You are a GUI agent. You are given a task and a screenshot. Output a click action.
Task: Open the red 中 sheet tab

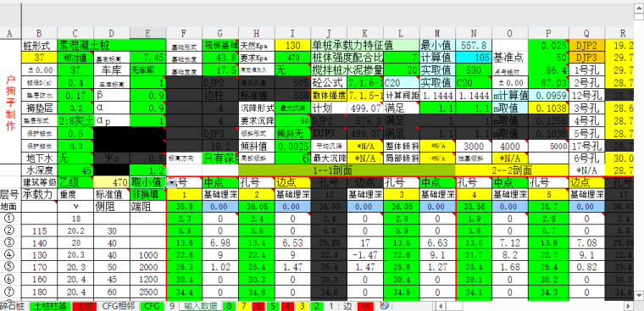click(364, 306)
